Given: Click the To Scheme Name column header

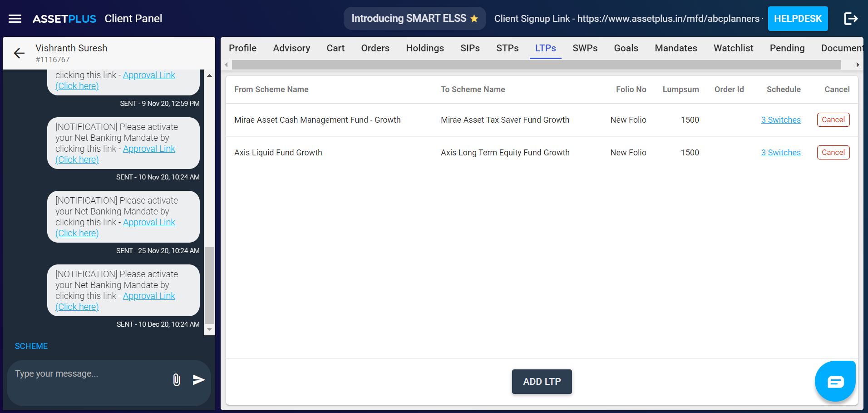Looking at the screenshot, I should 473,90.
